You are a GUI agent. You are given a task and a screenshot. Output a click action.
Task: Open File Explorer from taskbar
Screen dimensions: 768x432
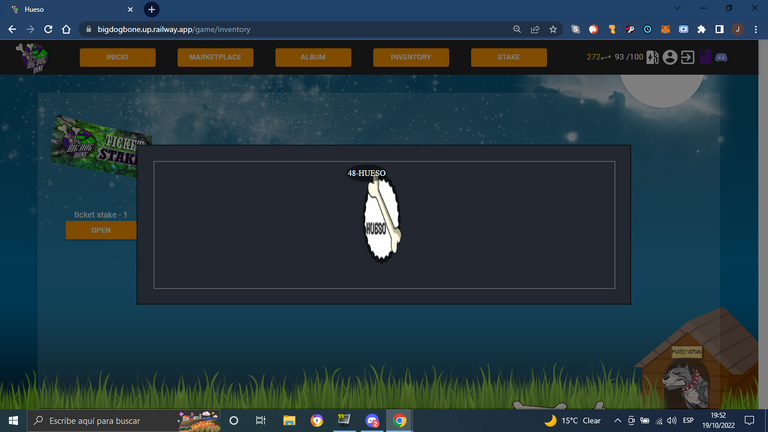point(289,421)
